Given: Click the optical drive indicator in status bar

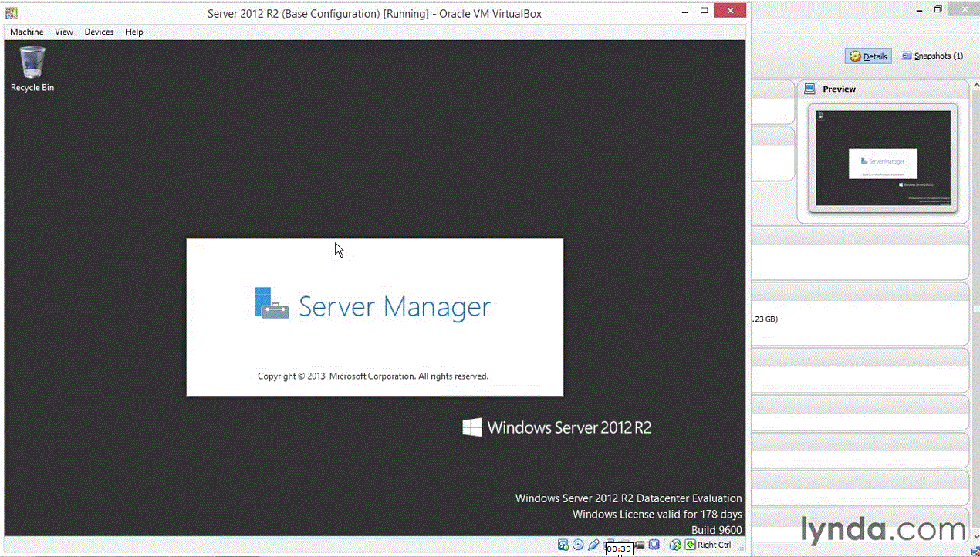Looking at the screenshot, I should (x=578, y=545).
